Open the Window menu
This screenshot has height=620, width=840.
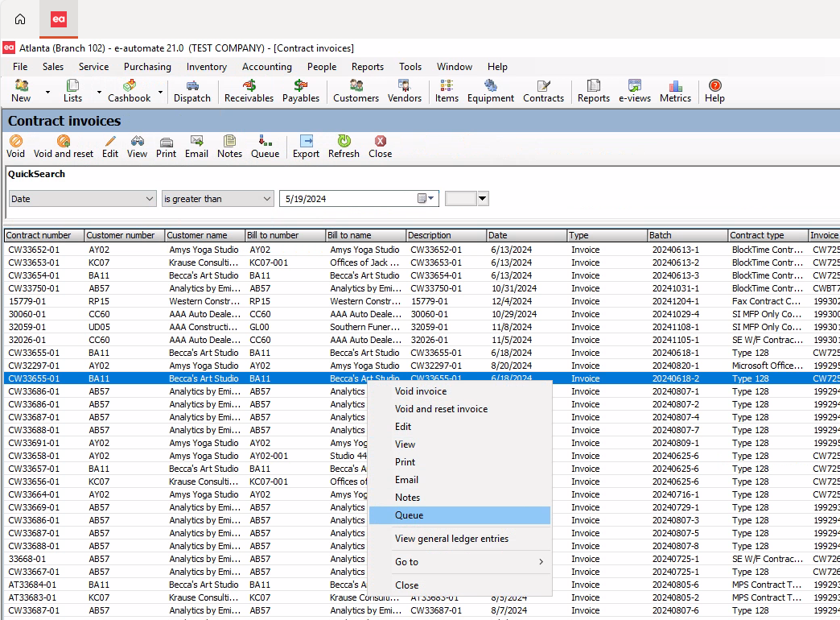coord(455,67)
